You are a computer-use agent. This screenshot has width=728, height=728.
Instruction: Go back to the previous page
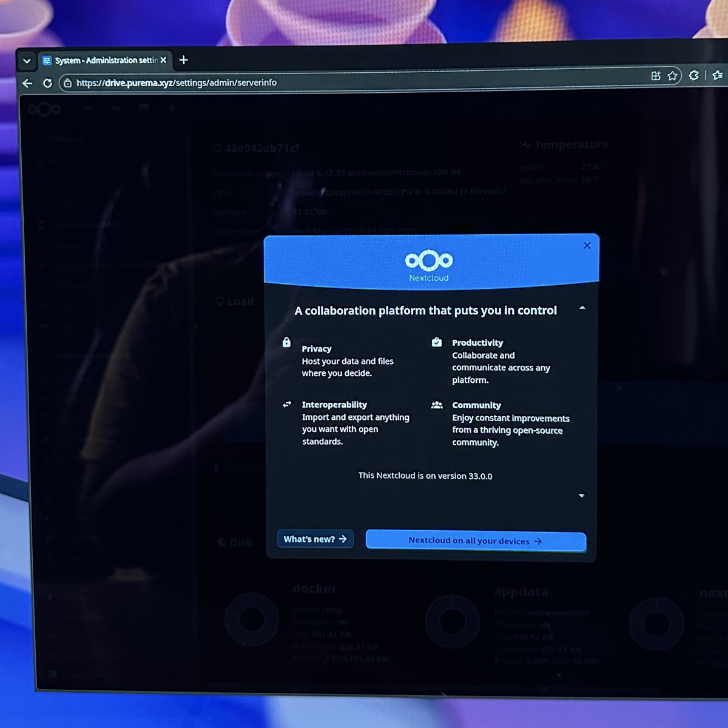[x=27, y=83]
